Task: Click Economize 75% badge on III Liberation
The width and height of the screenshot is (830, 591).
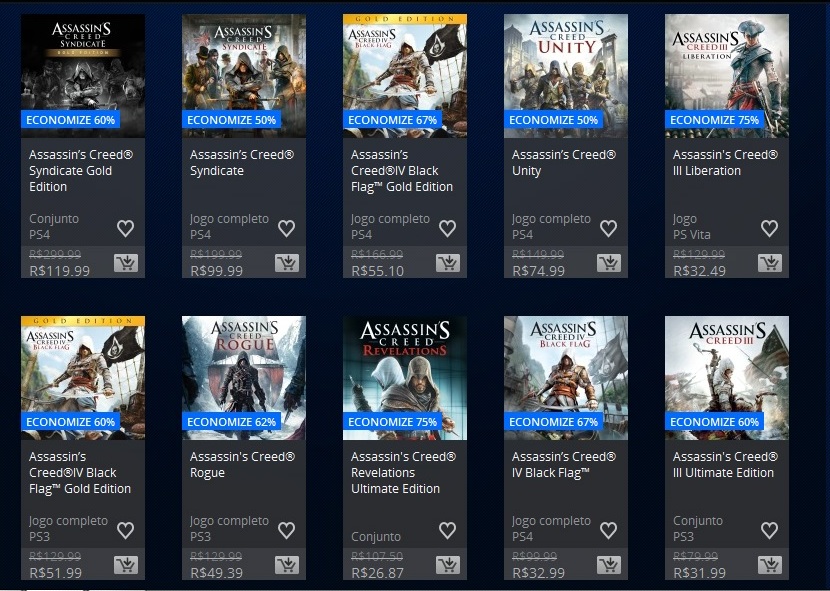Action: tap(714, 120)
